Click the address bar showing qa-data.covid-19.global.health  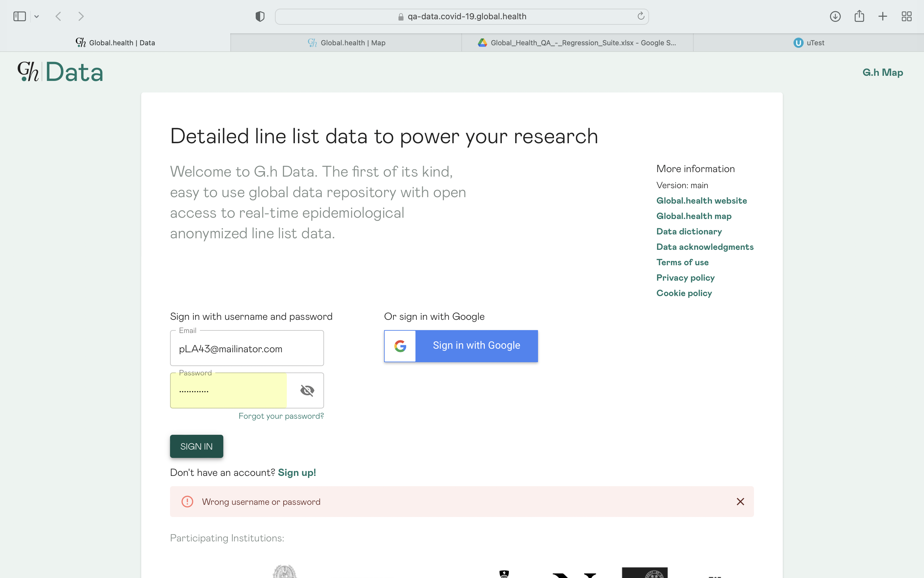pos(462,16)
